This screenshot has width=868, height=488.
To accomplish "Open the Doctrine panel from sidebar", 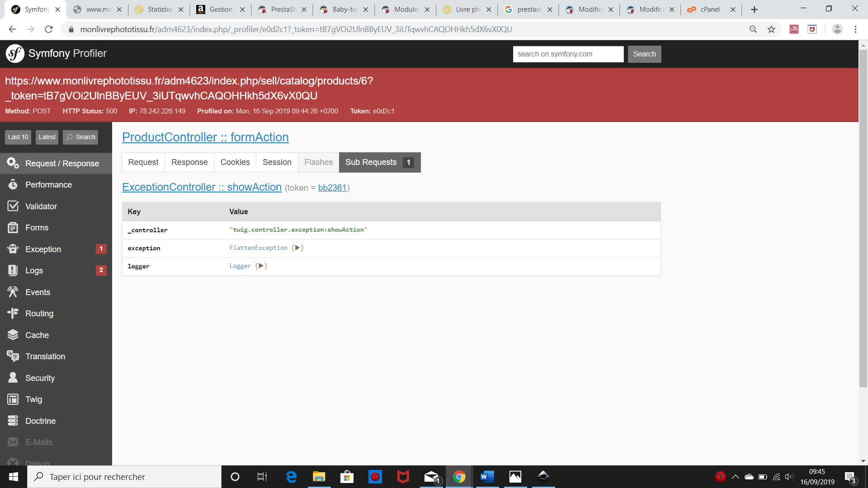I will pyautogui.click(x=56, y=421).
